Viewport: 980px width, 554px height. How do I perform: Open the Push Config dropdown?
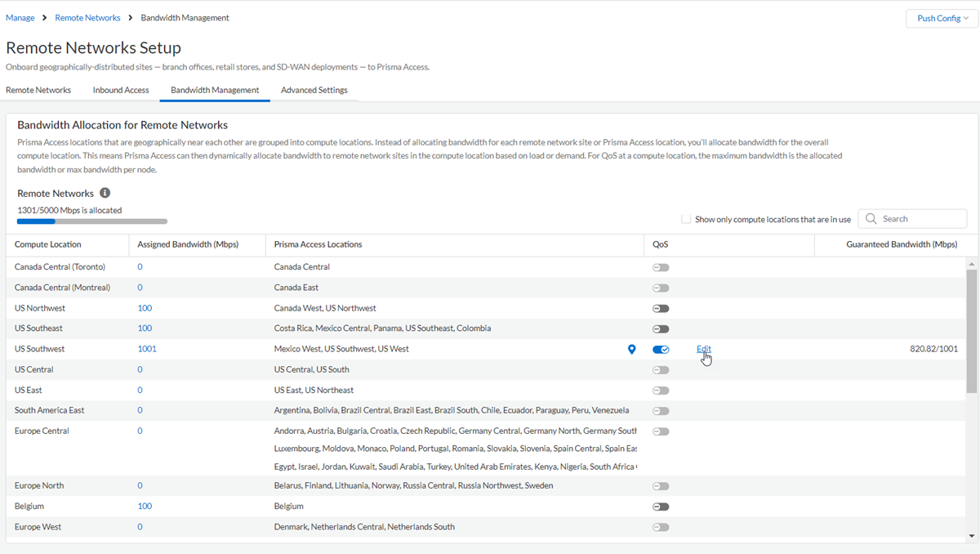click(942, 18)
